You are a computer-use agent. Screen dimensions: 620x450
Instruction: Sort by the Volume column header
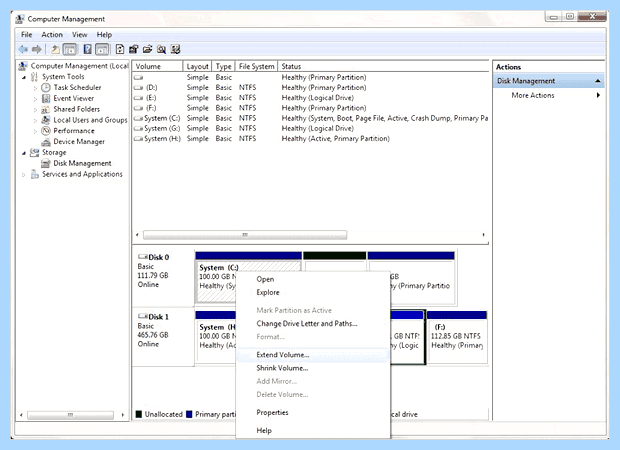[158, 66]
